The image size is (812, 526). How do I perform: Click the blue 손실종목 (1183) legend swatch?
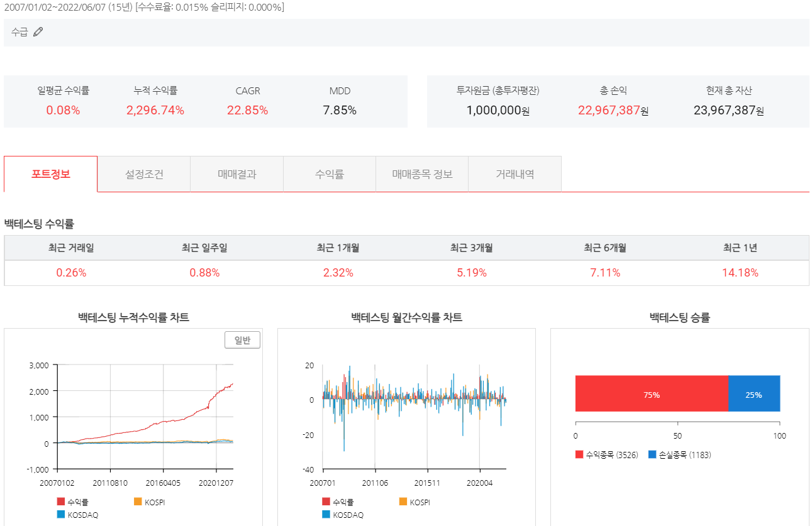(x=652, y=454)
